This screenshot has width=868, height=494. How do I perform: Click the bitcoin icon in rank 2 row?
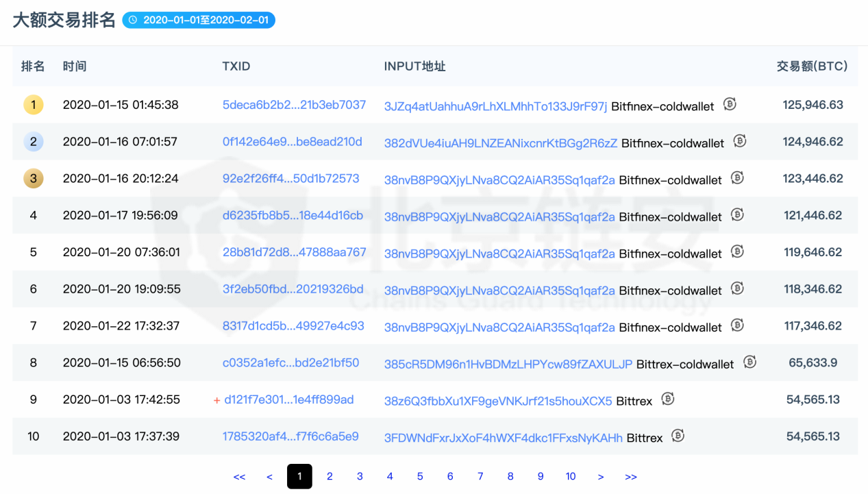coord(740,141)
